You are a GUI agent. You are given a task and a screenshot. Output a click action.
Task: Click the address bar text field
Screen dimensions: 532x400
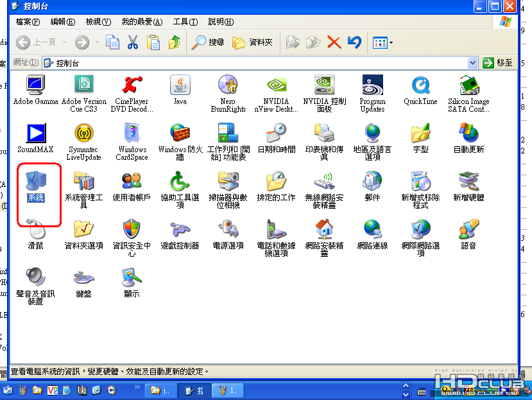point(257,63)
